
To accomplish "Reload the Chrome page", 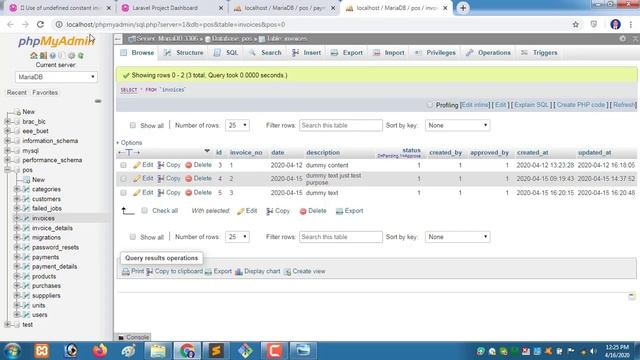I will pyautogui.click(x=40, y=24).
